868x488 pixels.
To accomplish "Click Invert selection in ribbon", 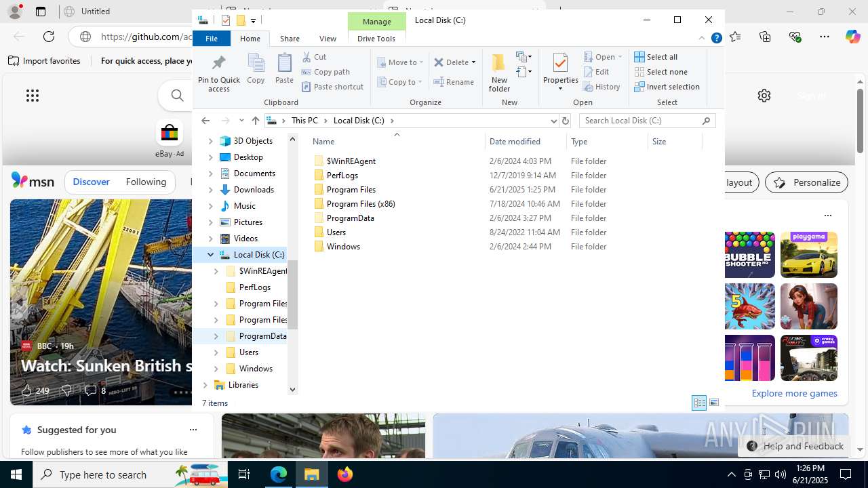I will (667, 87).
